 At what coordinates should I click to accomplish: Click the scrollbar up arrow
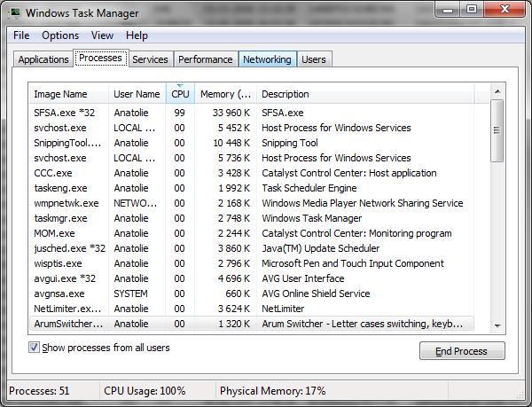click(x=497, y=91)
